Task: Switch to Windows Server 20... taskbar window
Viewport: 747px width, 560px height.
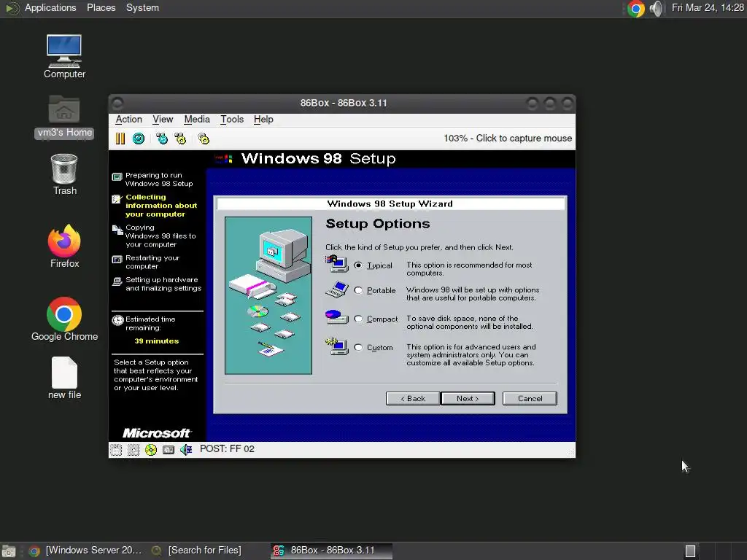Action: pos(86,551)
